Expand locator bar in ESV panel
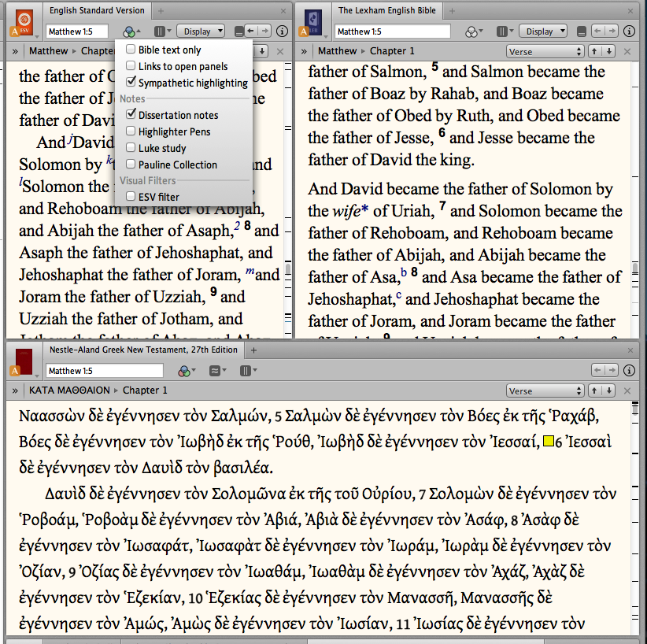Screen dimensions: 647x644 [x=15, y=52]
